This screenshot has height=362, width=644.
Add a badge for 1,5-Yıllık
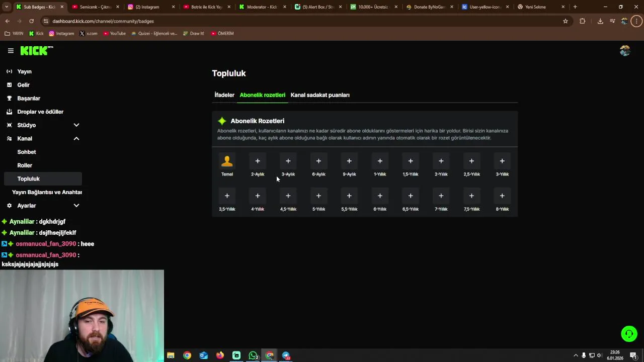(411, 161)
